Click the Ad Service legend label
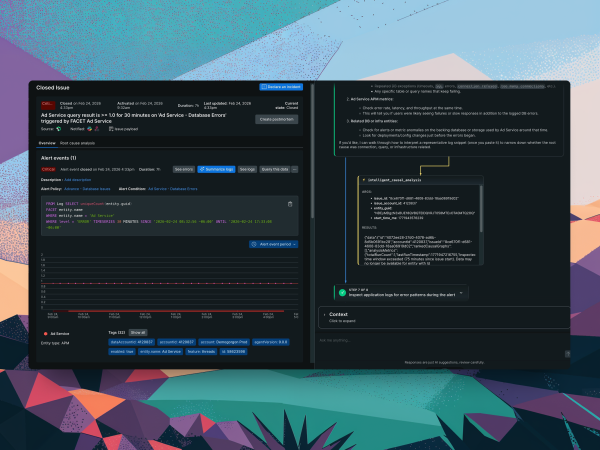Screen dimensions: 600x450 point(60,334)
